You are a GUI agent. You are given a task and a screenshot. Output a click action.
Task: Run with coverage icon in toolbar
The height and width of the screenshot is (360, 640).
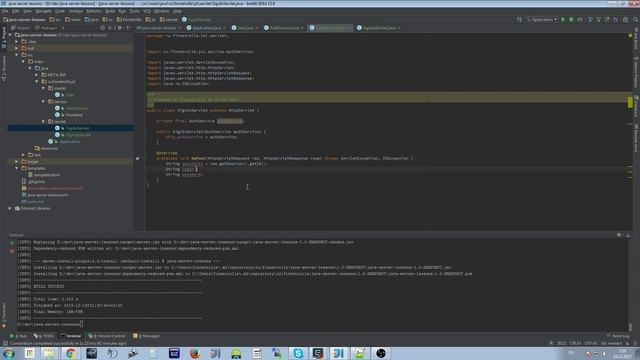[580, 19]
